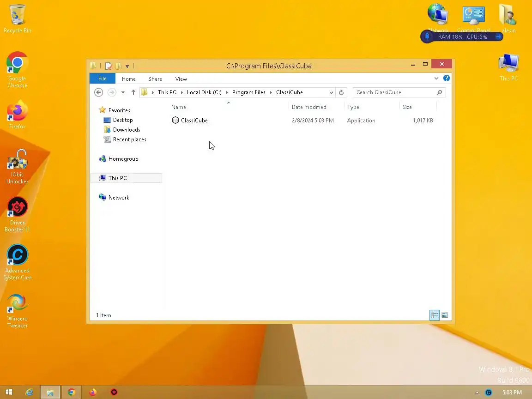This screenshot has height=399, width=532.
Task: Click the taskbar clock showing 5:03 PM
Action: pos(512,393)
